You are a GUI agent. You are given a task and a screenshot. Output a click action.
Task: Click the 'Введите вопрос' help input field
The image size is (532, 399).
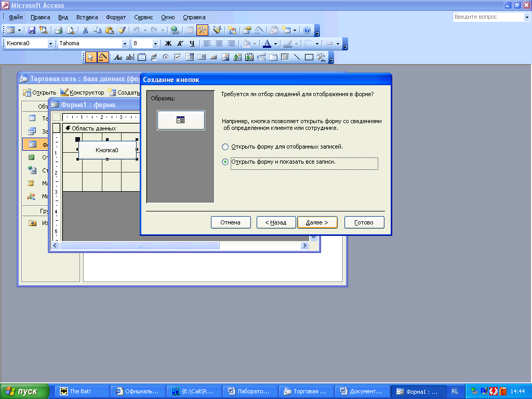click(x=488, y=17)
